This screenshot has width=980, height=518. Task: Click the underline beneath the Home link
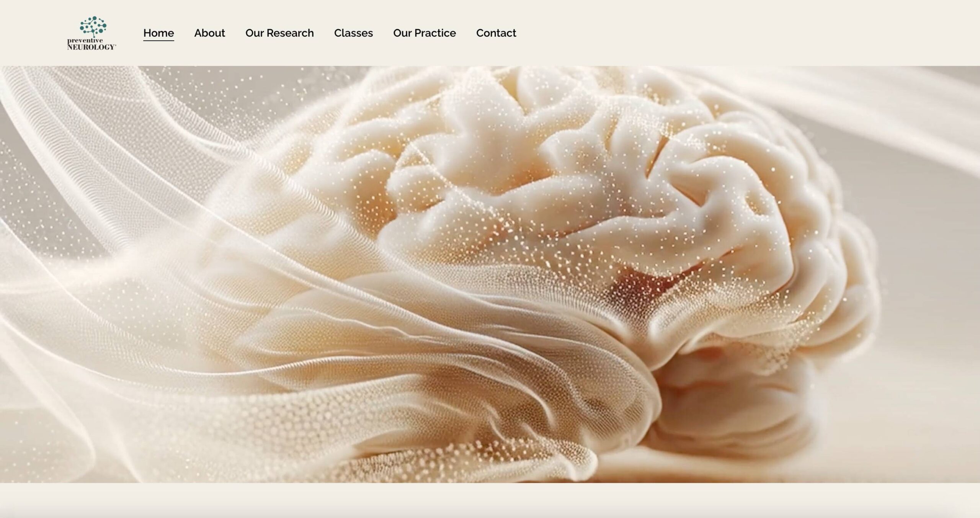tap(158, 40)
